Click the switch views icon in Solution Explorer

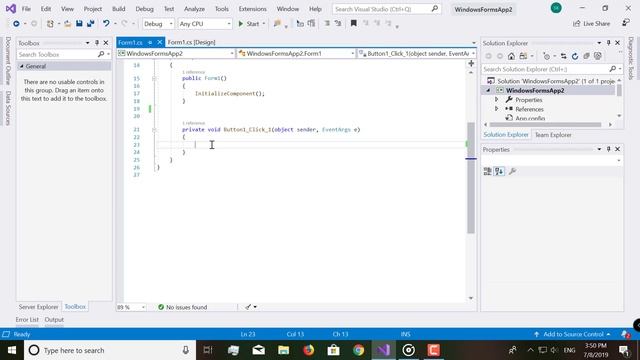pos(523,56)
